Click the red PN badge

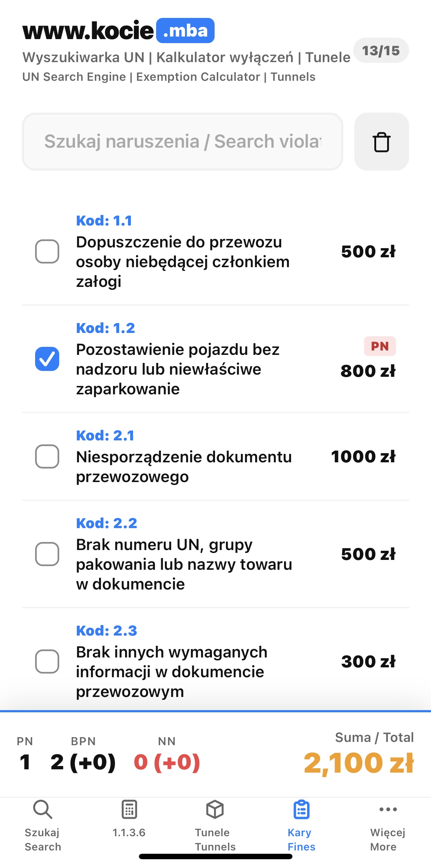(380, 346)
